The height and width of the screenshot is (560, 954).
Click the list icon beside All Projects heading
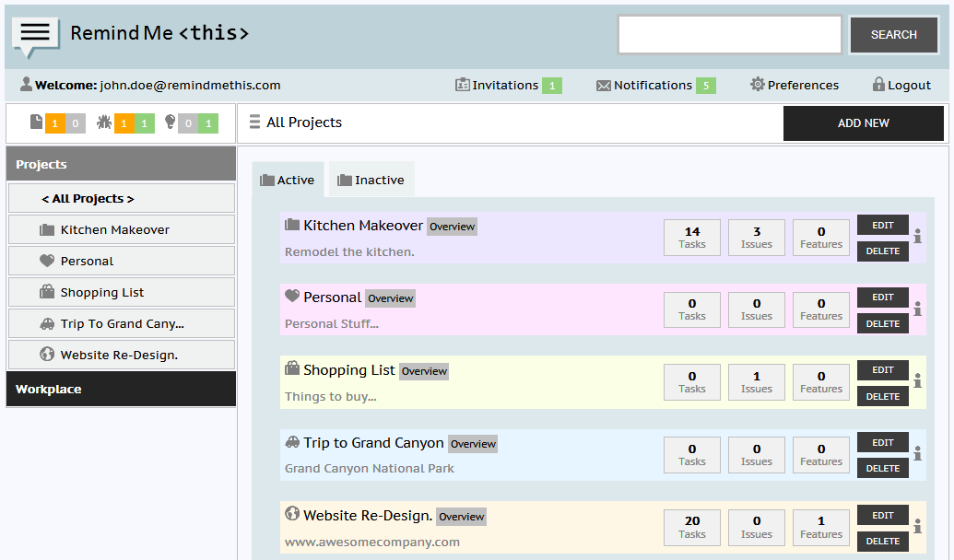(254, 122)
